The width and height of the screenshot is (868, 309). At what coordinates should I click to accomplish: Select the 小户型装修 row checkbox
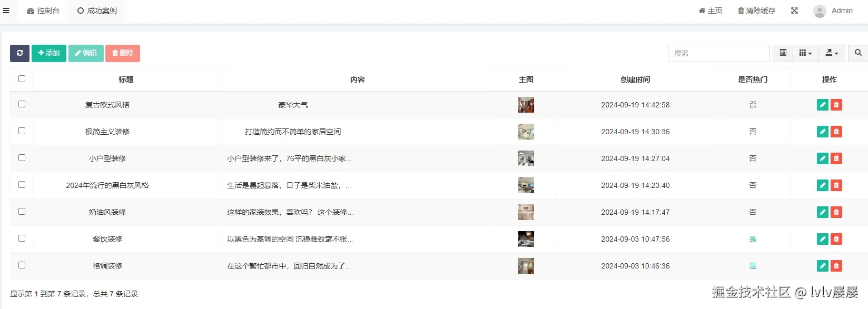pos(22,157)
